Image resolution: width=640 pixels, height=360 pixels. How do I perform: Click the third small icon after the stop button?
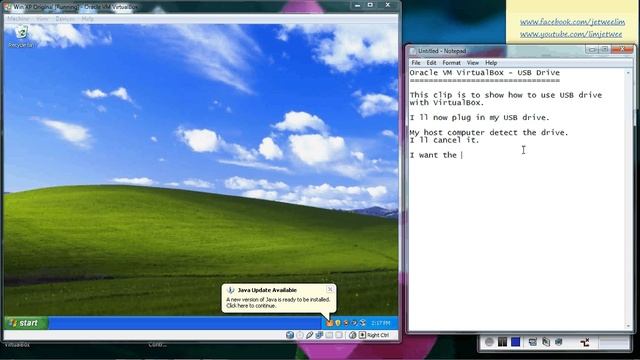pyautogui.click(x=558, y=341)
